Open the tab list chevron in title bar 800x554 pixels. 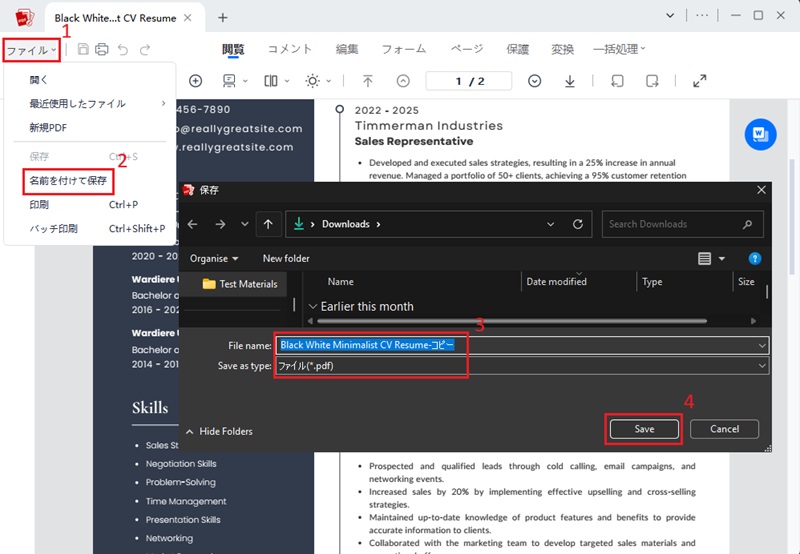click(670, 16)
